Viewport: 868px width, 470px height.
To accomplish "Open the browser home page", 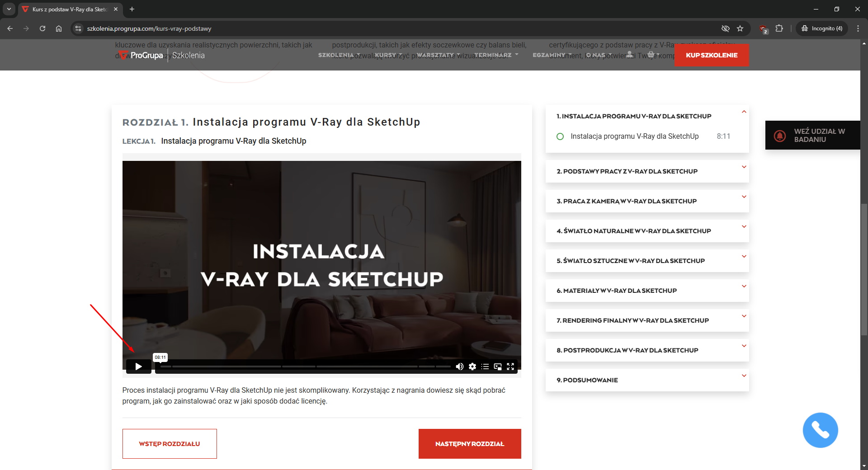I will click(59, 28).
